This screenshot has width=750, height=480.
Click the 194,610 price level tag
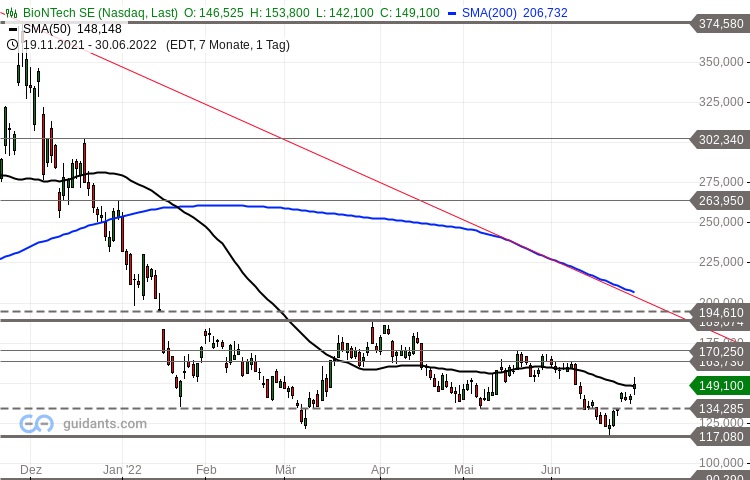[720, 313]
